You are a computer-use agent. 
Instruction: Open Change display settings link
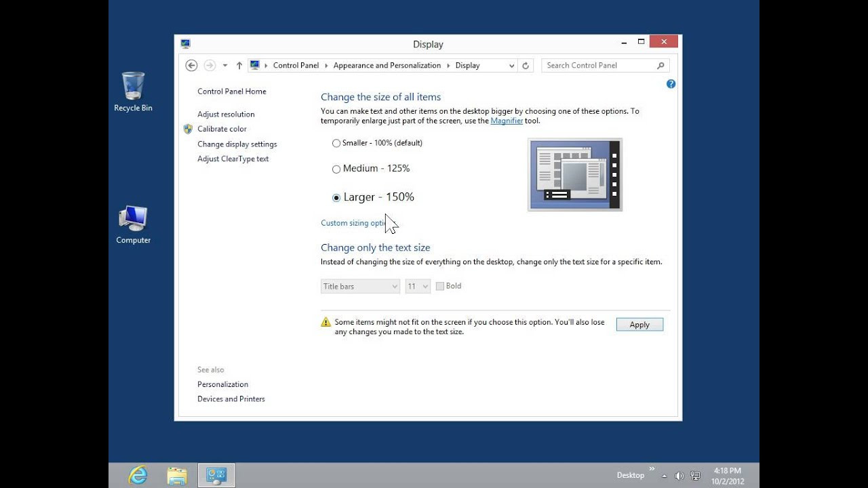point(237,144)
